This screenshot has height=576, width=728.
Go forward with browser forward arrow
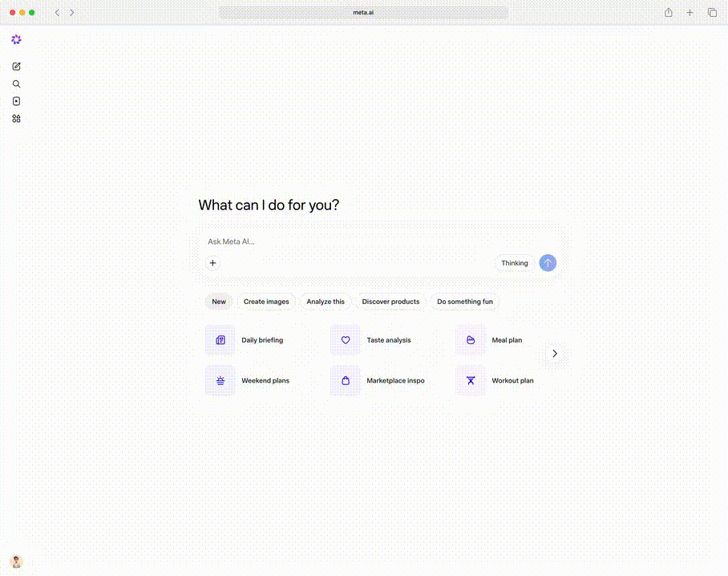(72, 13)
